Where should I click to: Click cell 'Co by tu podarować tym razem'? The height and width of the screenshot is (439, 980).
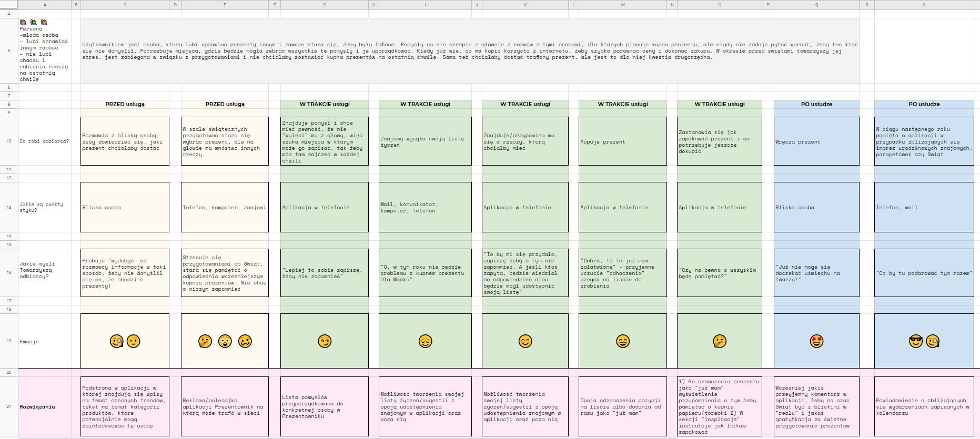(x=924, y=273)
